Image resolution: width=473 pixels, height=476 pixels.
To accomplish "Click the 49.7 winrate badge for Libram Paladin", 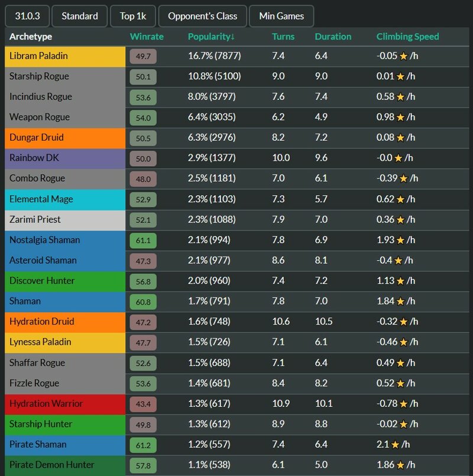I will 143,56.
